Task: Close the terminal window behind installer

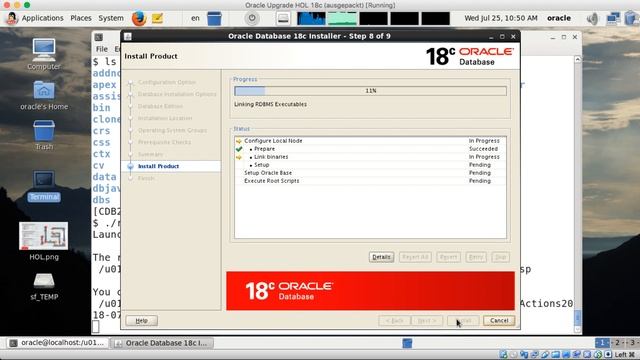Action: coord(575,37)
